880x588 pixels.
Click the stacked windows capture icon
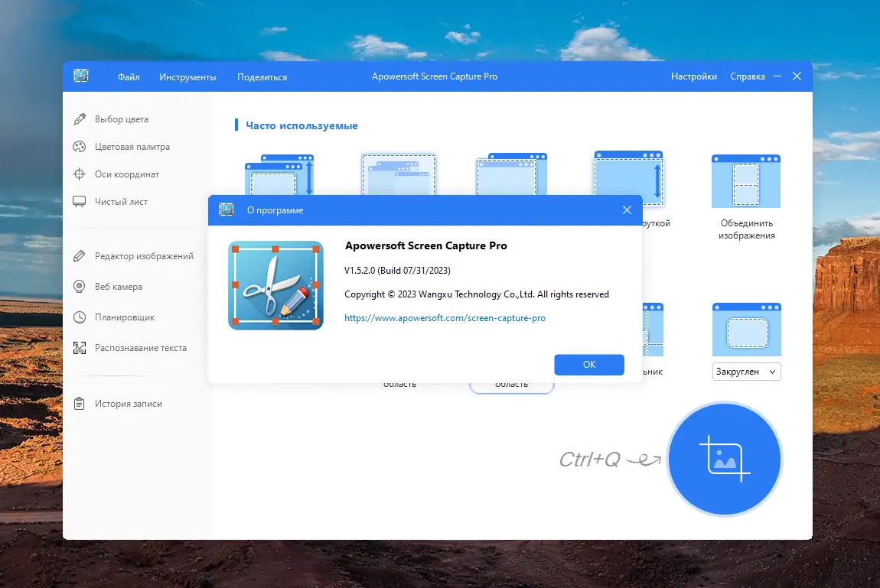pyautogui.click(x=511, y=174)
